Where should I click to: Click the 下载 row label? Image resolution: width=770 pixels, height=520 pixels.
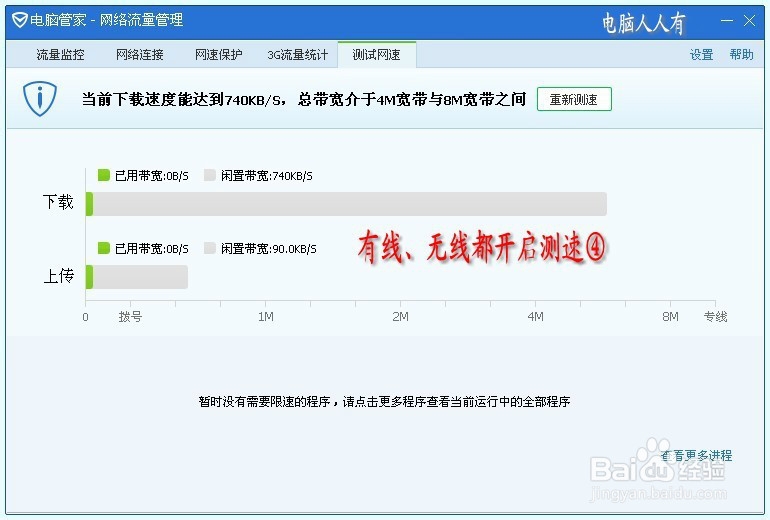pos(58,202)
